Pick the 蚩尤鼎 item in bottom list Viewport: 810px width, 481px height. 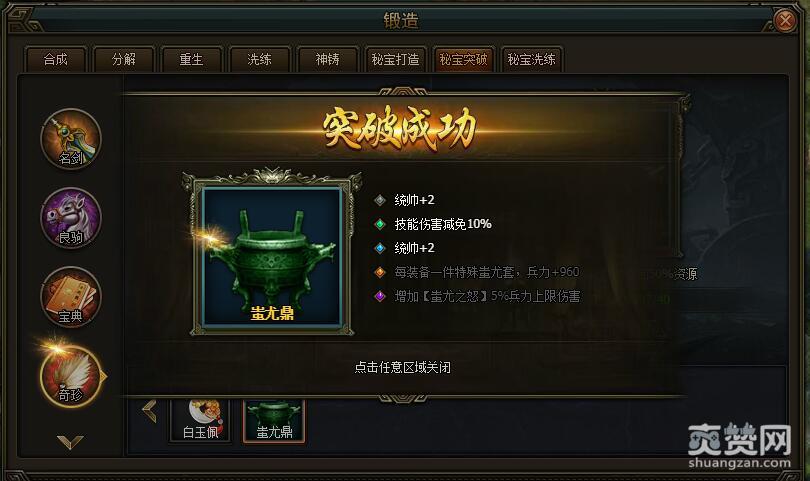[274, 421]
